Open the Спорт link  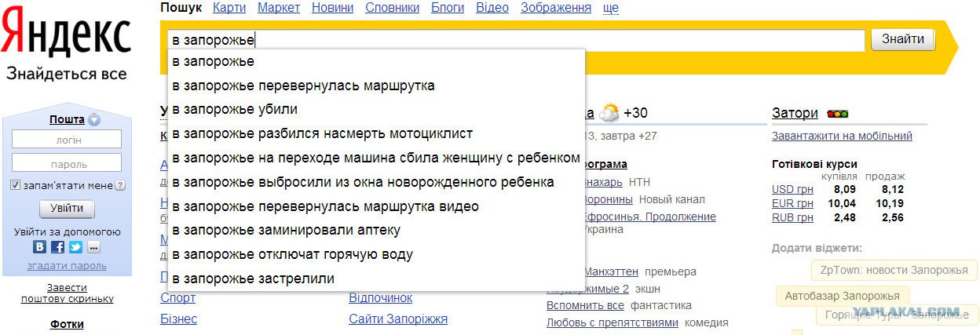177,298
